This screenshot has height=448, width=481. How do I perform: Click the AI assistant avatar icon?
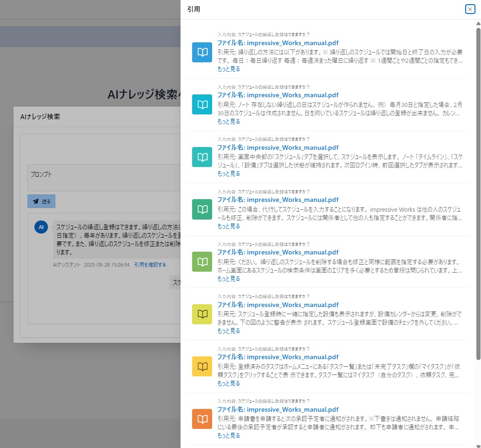tap(41, 227)
